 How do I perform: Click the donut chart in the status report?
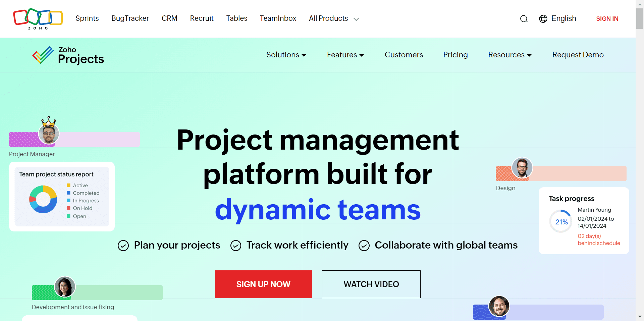pos(43,199)
